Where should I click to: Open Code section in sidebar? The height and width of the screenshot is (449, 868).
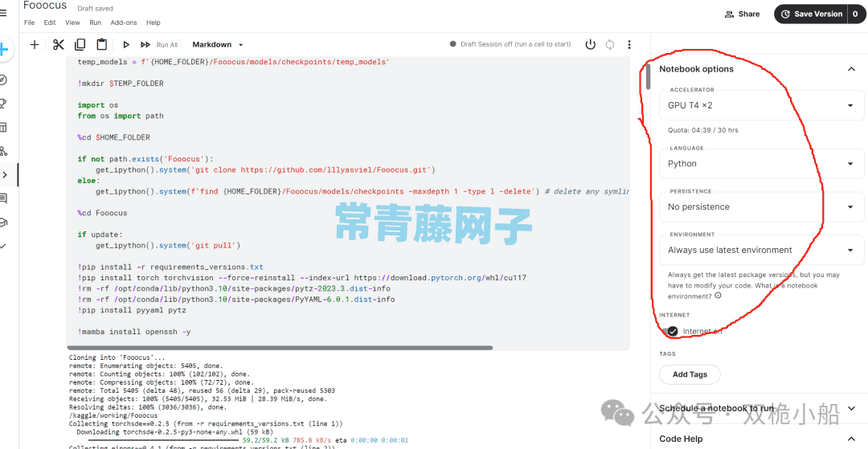click(5, 175)
